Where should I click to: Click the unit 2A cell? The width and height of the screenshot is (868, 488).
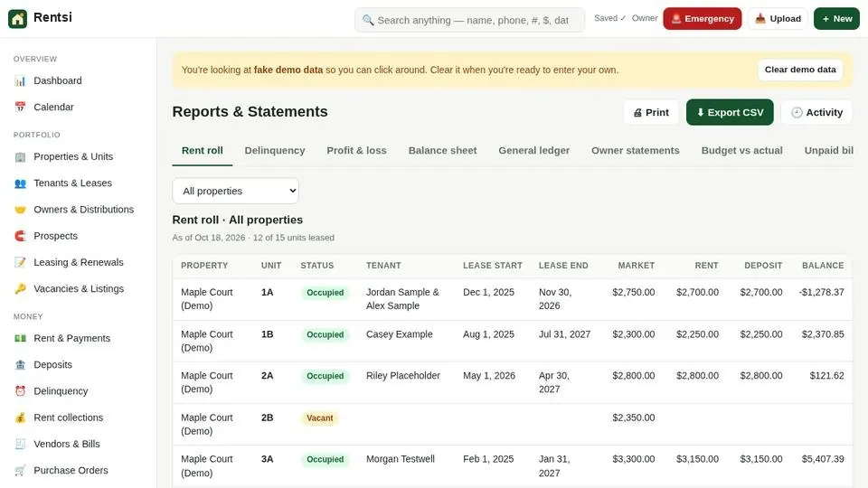coord(268,376)
